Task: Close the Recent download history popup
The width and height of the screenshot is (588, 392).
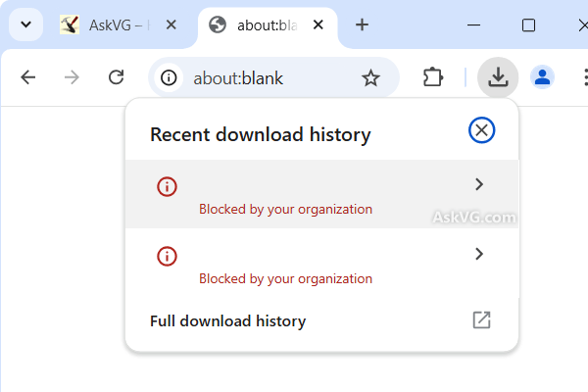Action: coord(481,130)
